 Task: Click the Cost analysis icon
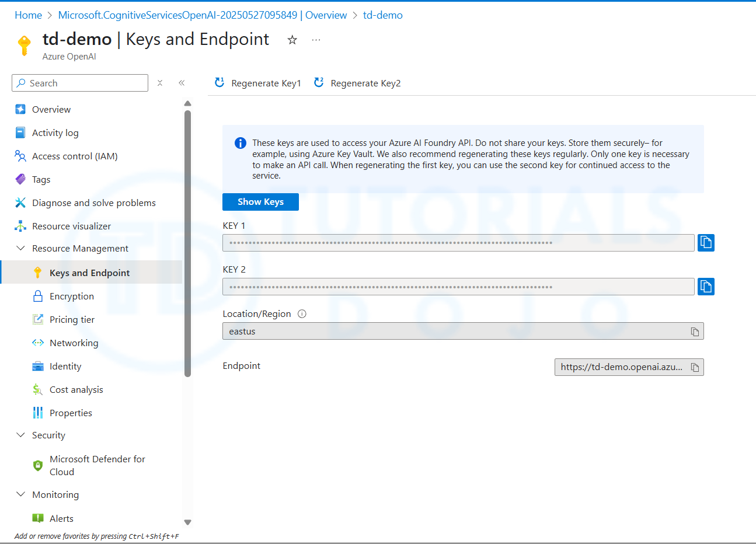pyautogui.click(x=38, y=389)
